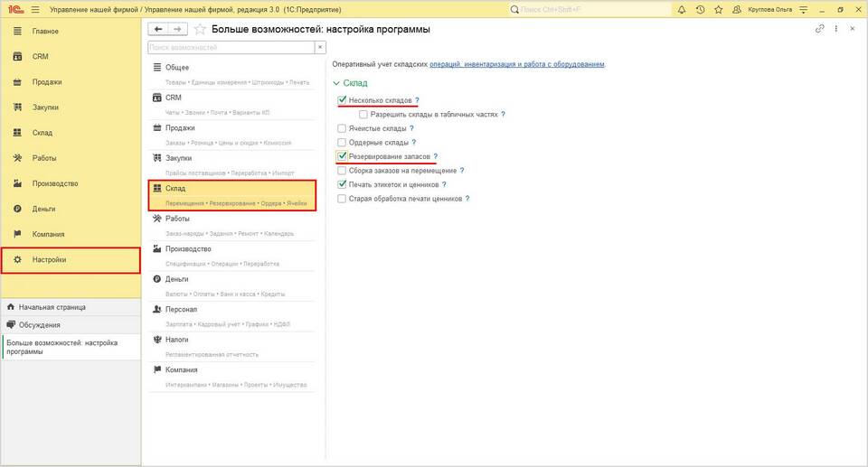
Task: Add page to favorites star
Action: point(200,29)
